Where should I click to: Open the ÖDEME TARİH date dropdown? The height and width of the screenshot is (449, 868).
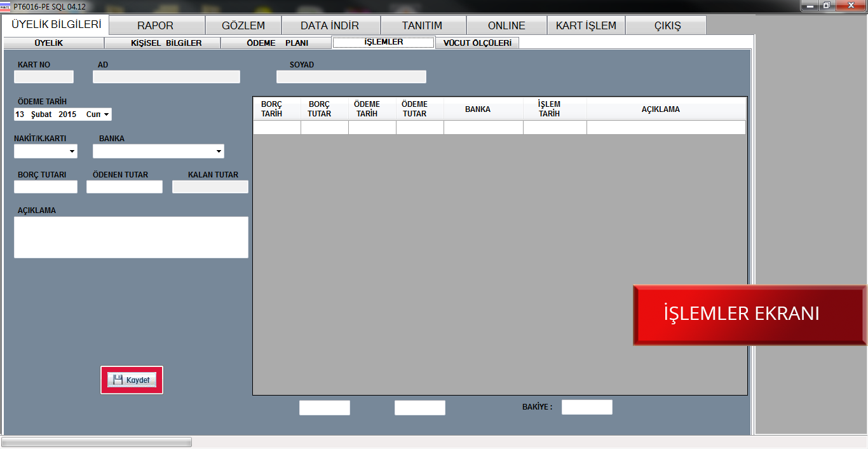pyautogui.click(x=106, y=114)
